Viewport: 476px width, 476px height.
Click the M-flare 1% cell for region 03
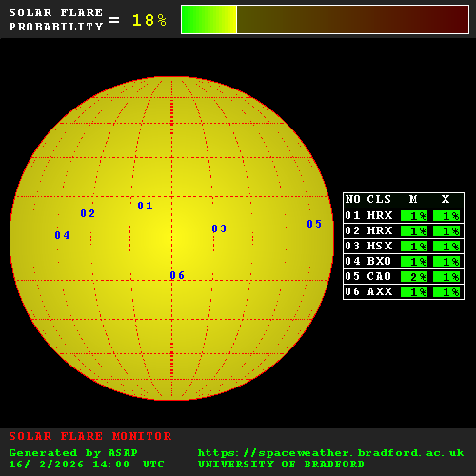(414, 247)
